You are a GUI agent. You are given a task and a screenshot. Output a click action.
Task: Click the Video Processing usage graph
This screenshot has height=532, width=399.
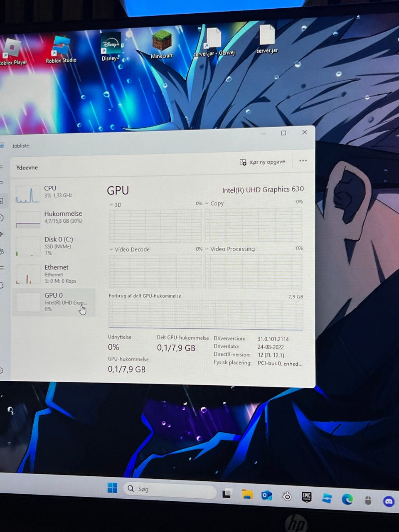254,271
